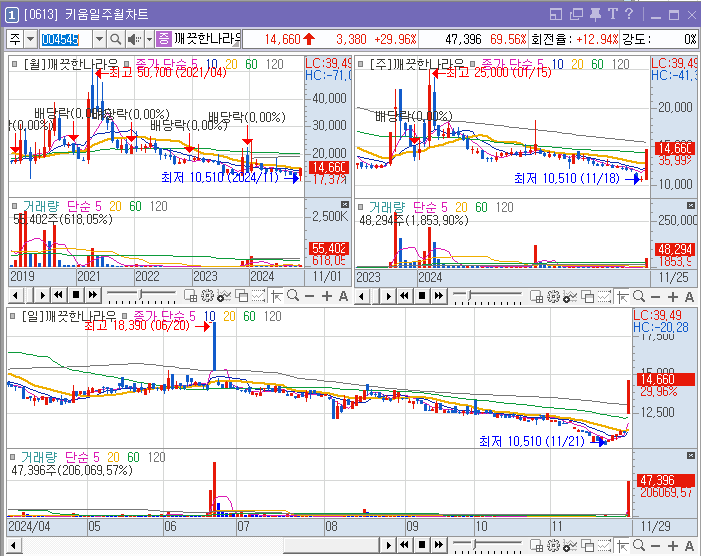The height and width of the screenshot is (556, 701).
Task: Click daily chart A auto-fit icon
Action: click(x=689, y=546)
